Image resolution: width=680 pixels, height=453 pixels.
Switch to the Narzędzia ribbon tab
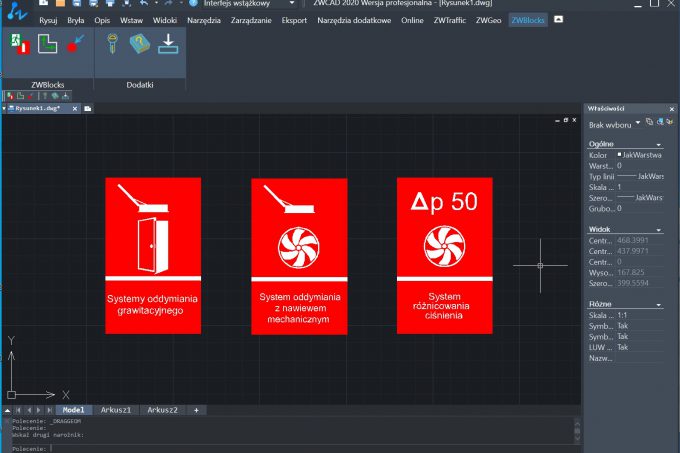coord(204,20)
